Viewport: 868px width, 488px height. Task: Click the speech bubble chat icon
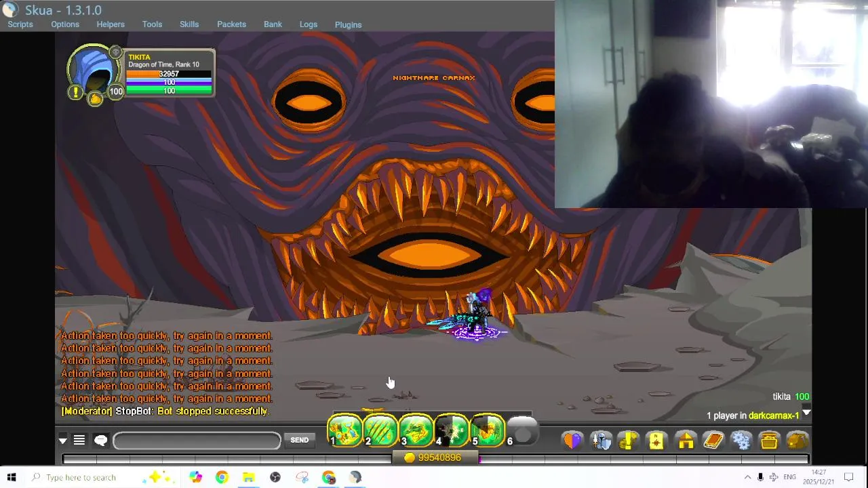click(101, 441)
